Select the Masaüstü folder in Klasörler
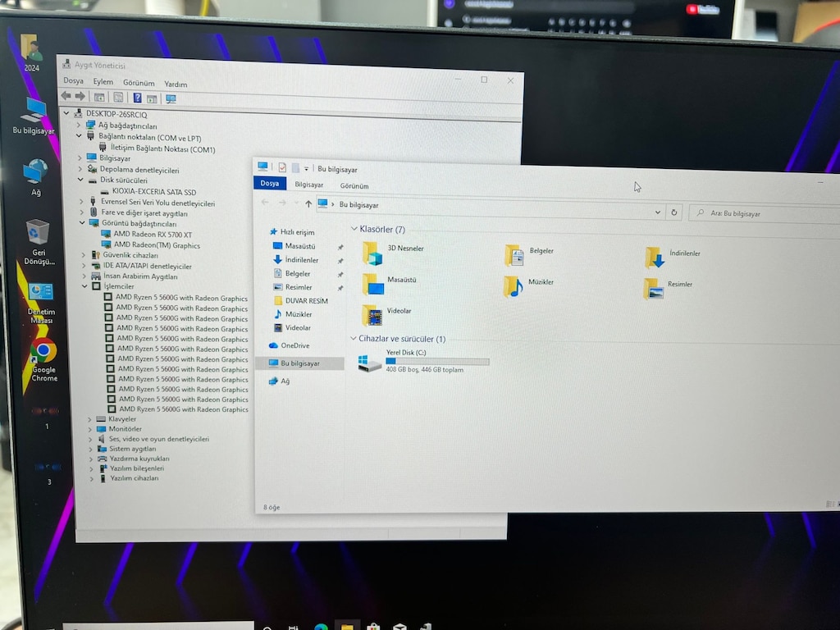Viewport: 840px width, 630px height. (x=390, y=284)
